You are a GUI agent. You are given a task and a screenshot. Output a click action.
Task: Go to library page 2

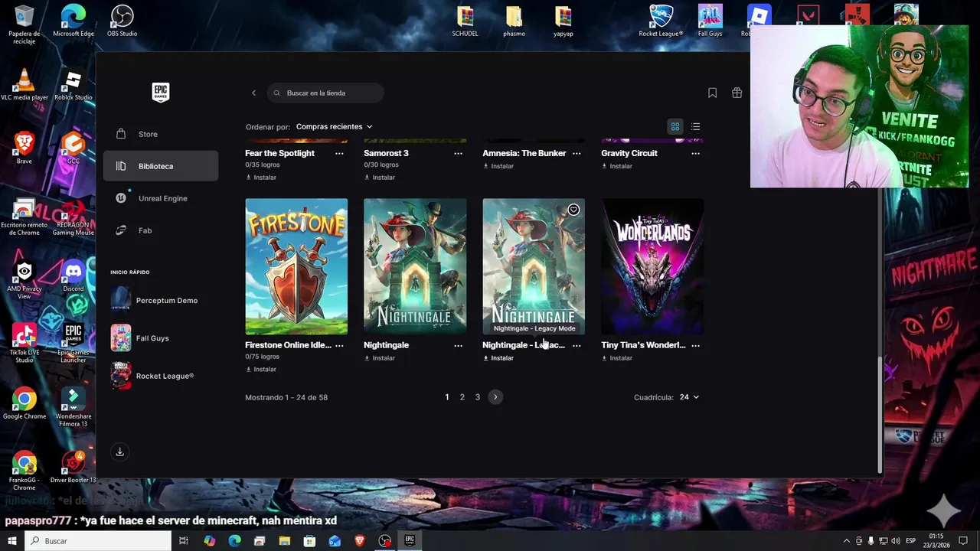point(462,397)
